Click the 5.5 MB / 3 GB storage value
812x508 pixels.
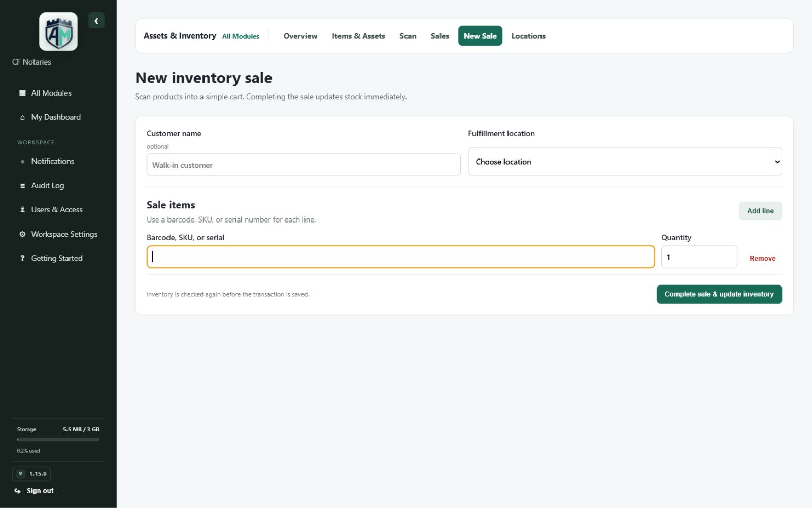[x=81, y=429]
